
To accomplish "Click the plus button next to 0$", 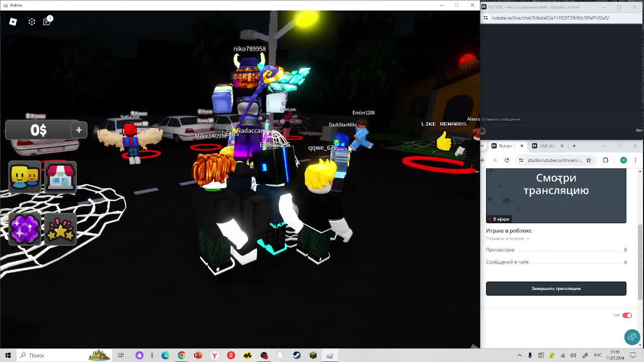I will click(78, 130).
